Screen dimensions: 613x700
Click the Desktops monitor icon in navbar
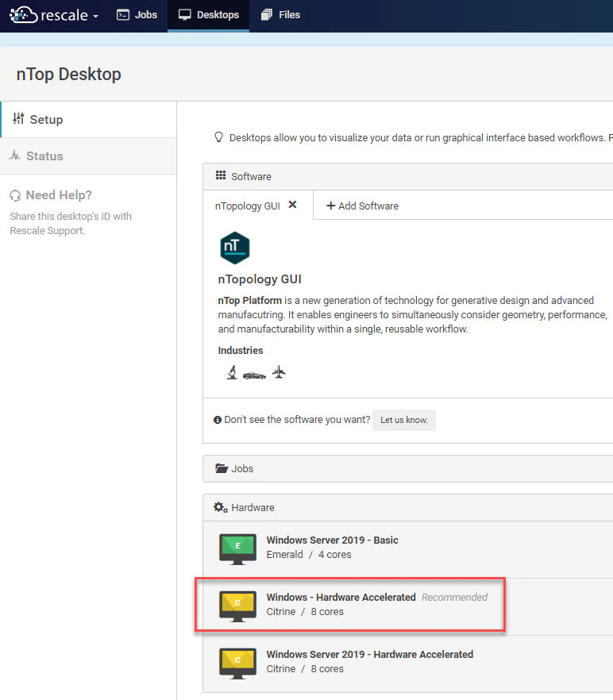184,15
